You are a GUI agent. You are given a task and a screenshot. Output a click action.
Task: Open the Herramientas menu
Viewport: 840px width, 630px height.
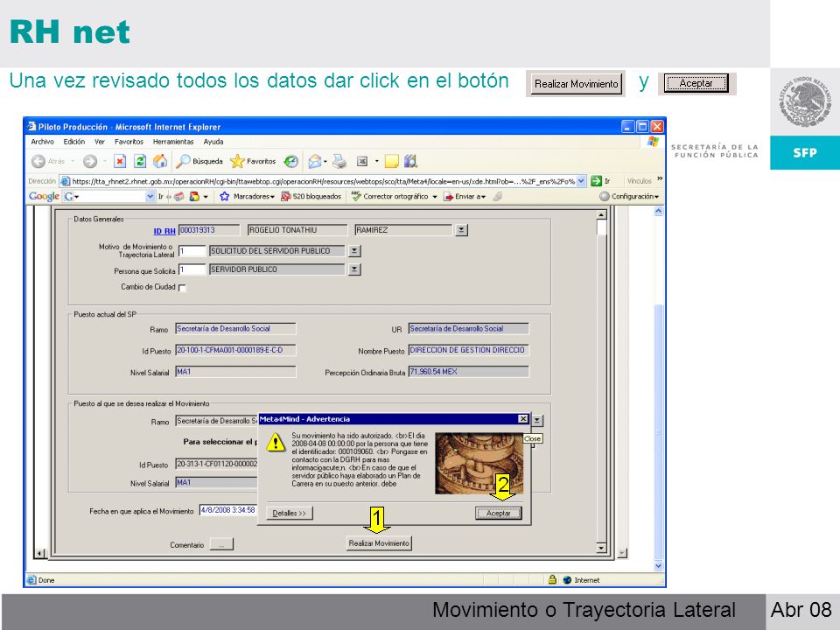tap(173, 142)
